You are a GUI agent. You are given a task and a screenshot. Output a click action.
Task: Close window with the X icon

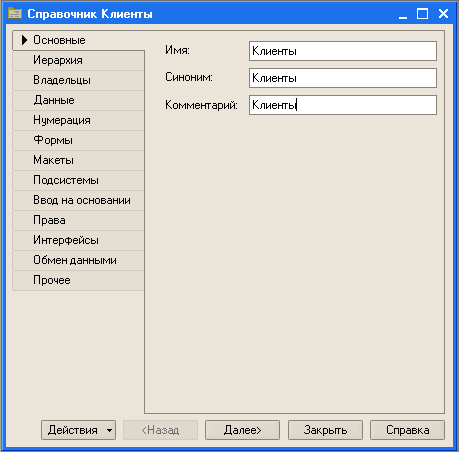443,14
